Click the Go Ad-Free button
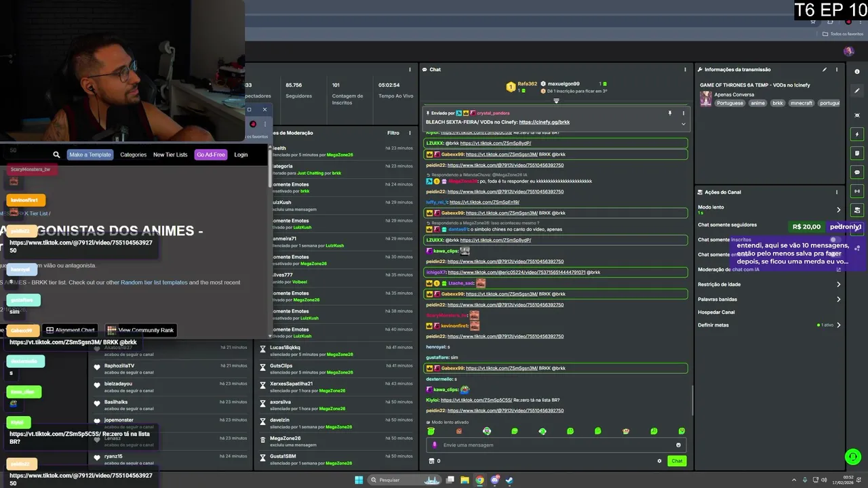Image resolution: width=868 pixels, height=488 pixels. pyautogui.click(x=210, y=155)
